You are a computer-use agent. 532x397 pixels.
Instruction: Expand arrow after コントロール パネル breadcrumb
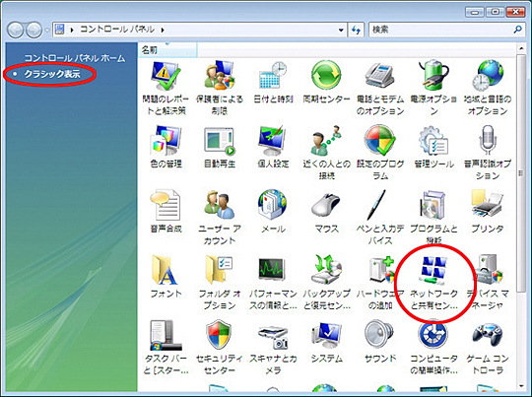point(163,30)
